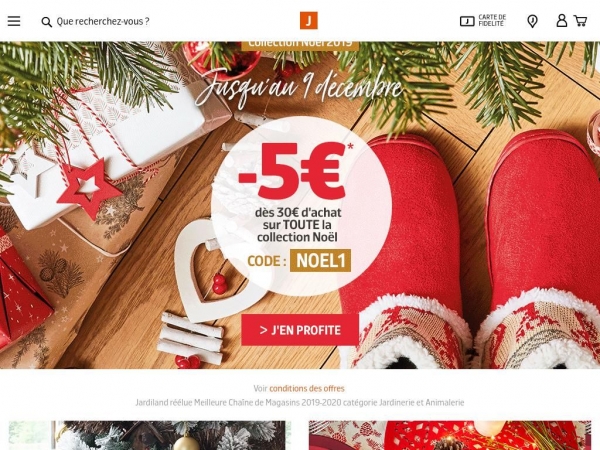Focus the 'Que recherchez-vous ?' search field
600x450 pixels.
(x=103, y=21)
